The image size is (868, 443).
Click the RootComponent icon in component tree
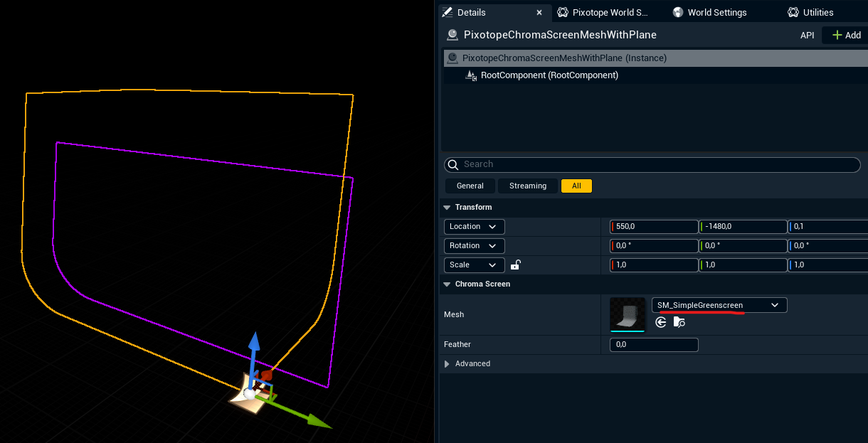[470, 75]
